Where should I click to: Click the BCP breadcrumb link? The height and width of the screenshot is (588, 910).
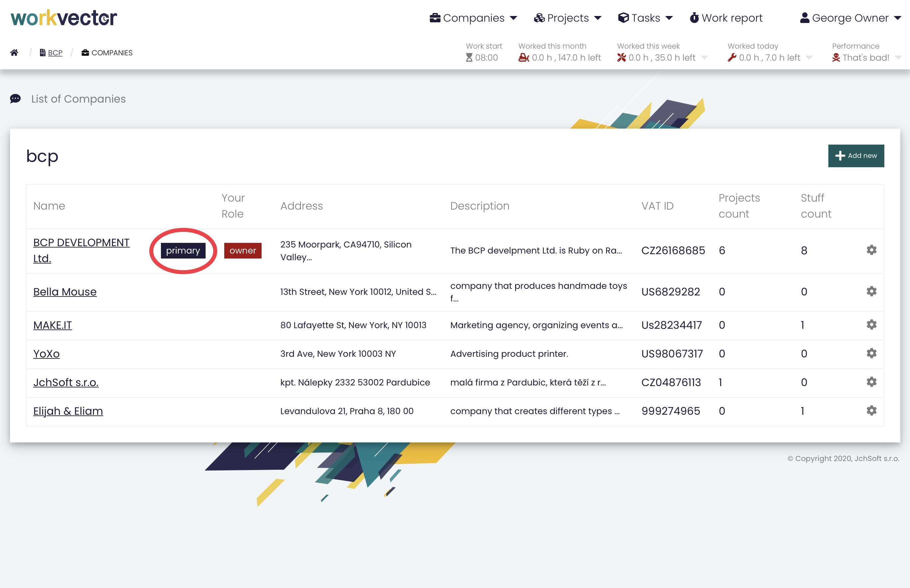pyautogui.click(x=55, y=53)
